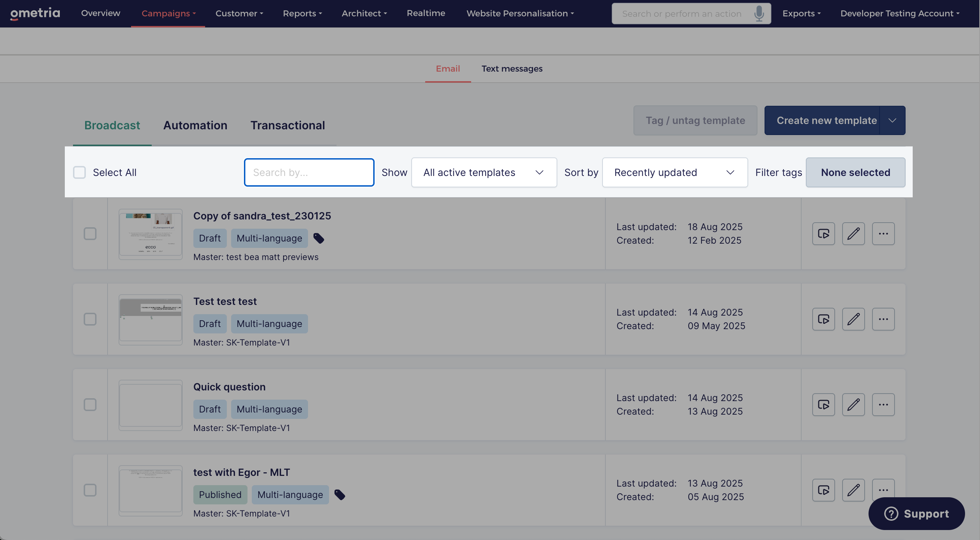Edit the Quick question template
980x540 pixels.
click(x=853, y=405)
